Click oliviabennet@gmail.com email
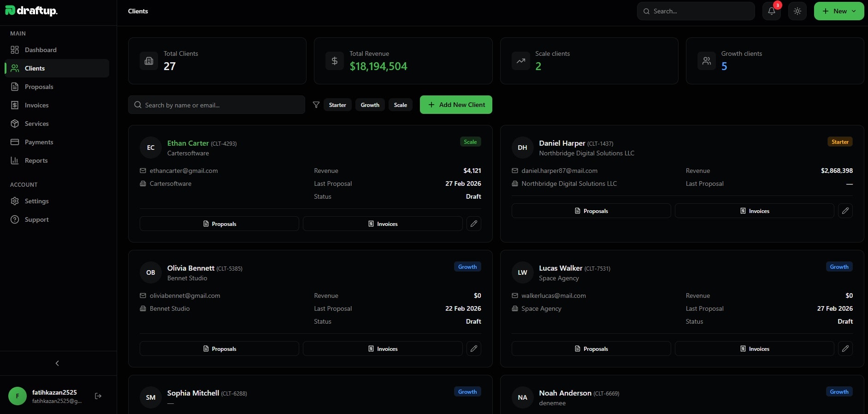868x414 pixels. pyautogui.click(x=185, y=296)
